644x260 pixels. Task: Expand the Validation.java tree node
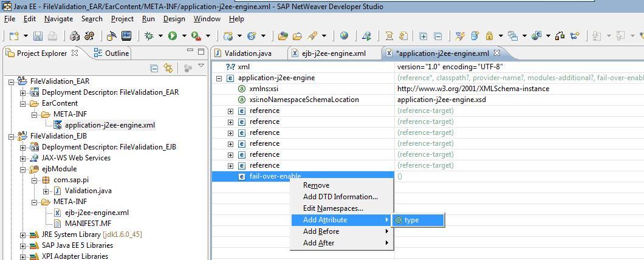pyautogui.click(x=46, y=191)
